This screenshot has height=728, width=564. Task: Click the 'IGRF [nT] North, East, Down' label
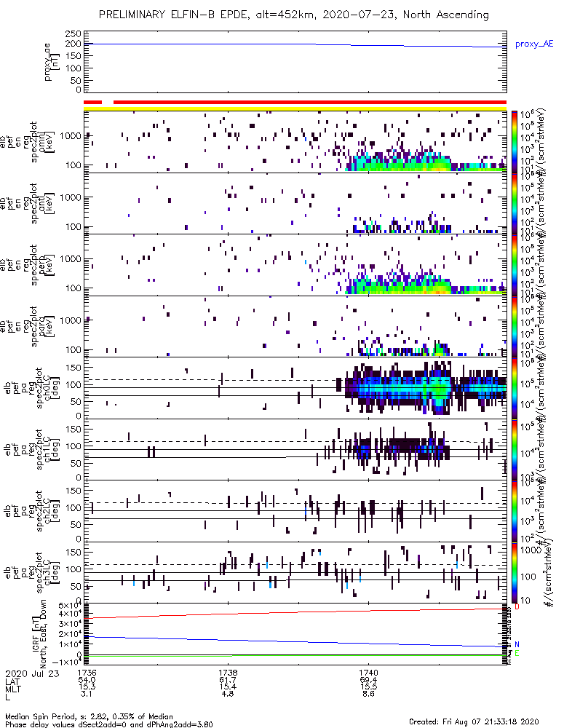click(39, 634)
